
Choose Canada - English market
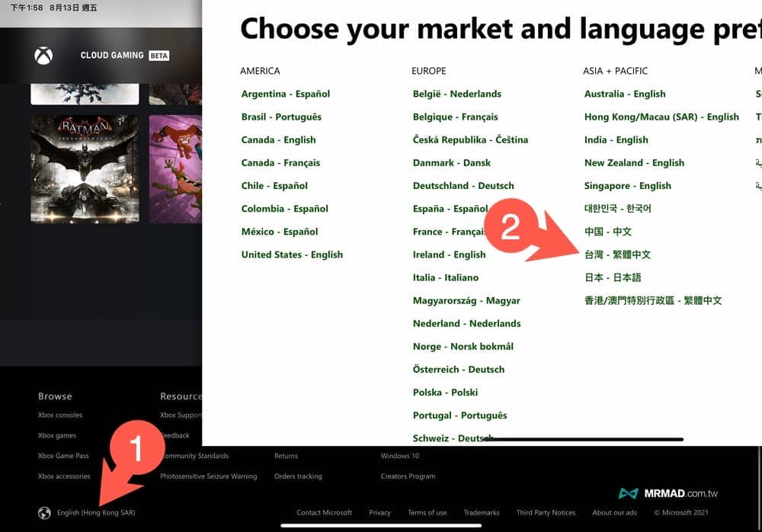278,139
